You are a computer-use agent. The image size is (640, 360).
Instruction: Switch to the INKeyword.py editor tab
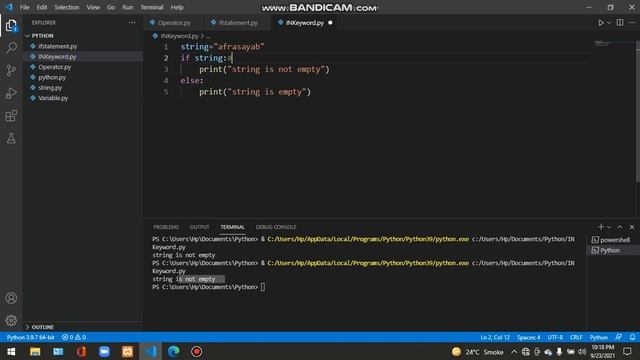304,23
